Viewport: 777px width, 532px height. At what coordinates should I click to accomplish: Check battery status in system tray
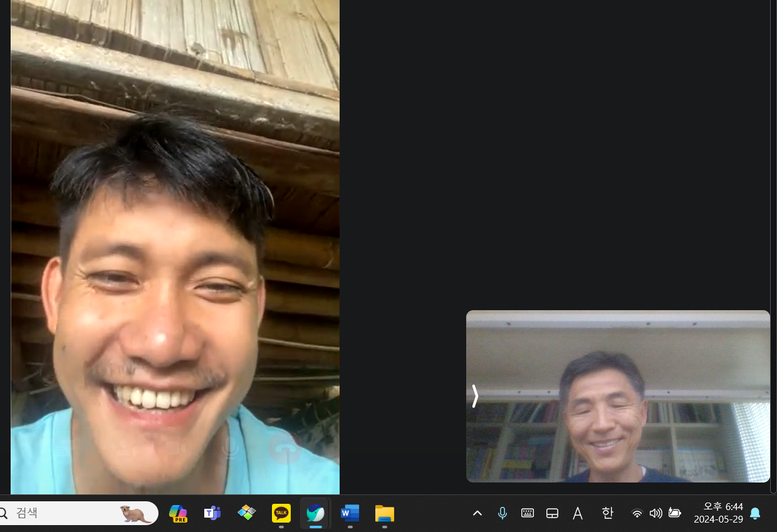point(675,514)
